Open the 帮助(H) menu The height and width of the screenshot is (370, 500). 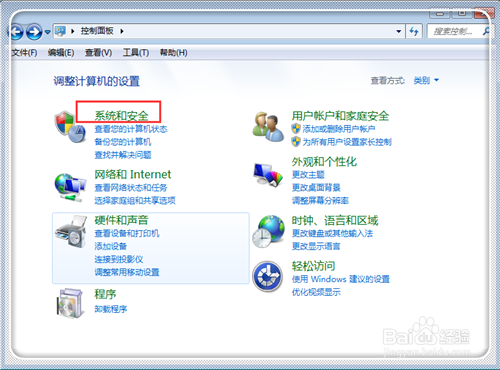173,53
